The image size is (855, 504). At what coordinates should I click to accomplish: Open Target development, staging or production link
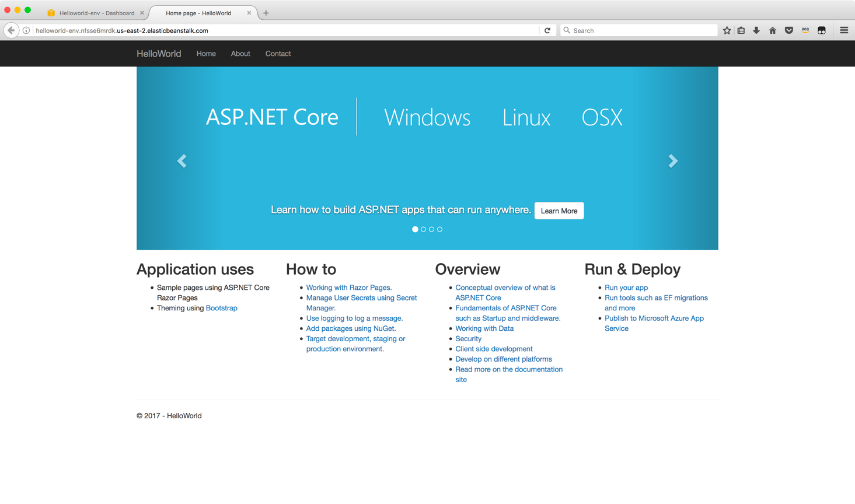tap(355, 344)
